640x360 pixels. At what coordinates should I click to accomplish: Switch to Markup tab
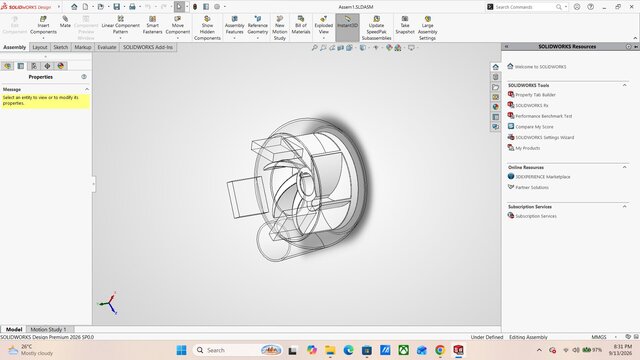click(x=82, y=47)
